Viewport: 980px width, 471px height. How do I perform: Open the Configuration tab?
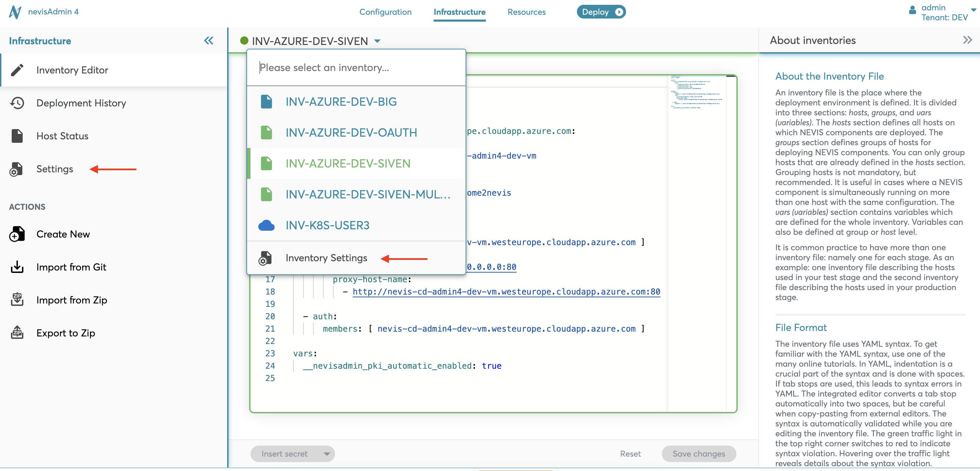point(386,12)
